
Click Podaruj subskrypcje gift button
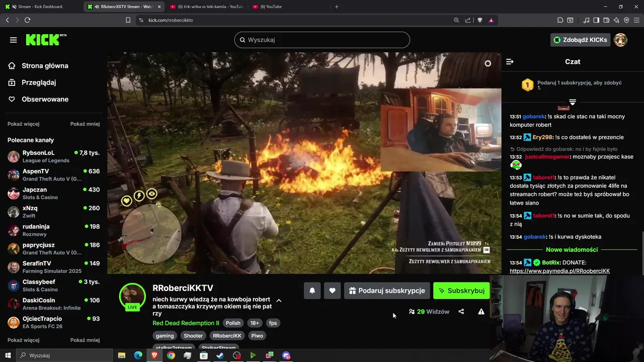click(x=387, y=291)
